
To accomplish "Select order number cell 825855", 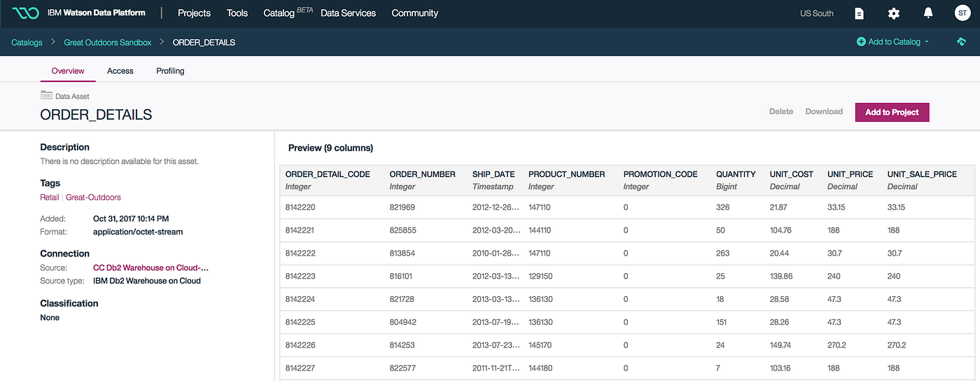I will click(x=403, y=230).
